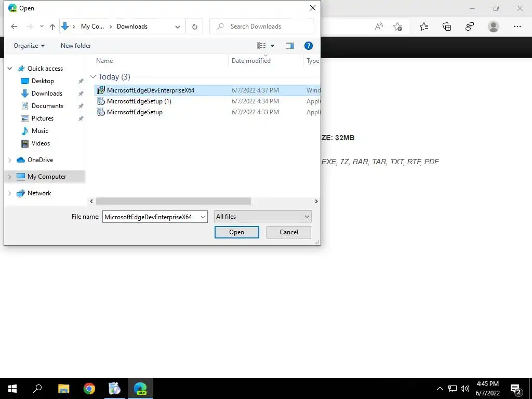Expand the My Computer tree node
Viewport: 532px width, 399px height.
[10, 177]
